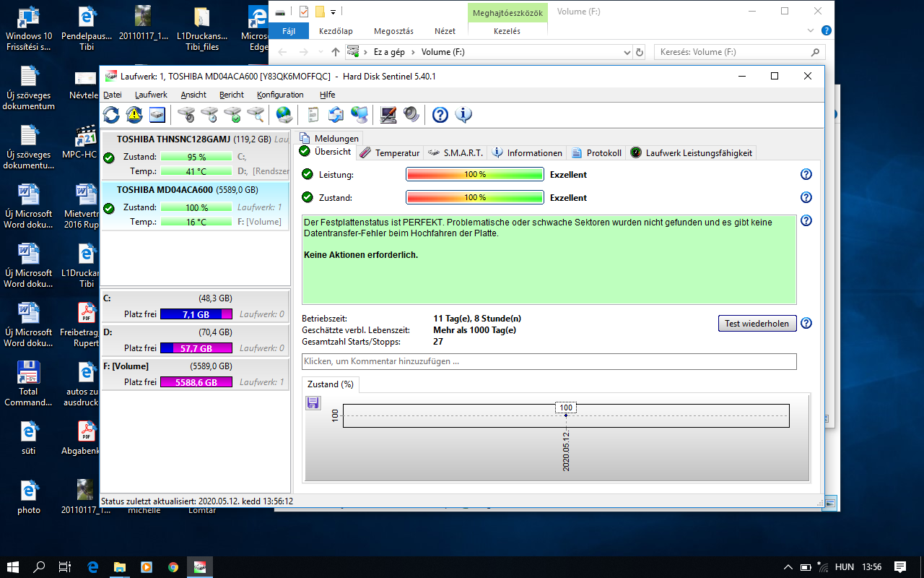Click the refresh with warning sign icon

[134, 114]
